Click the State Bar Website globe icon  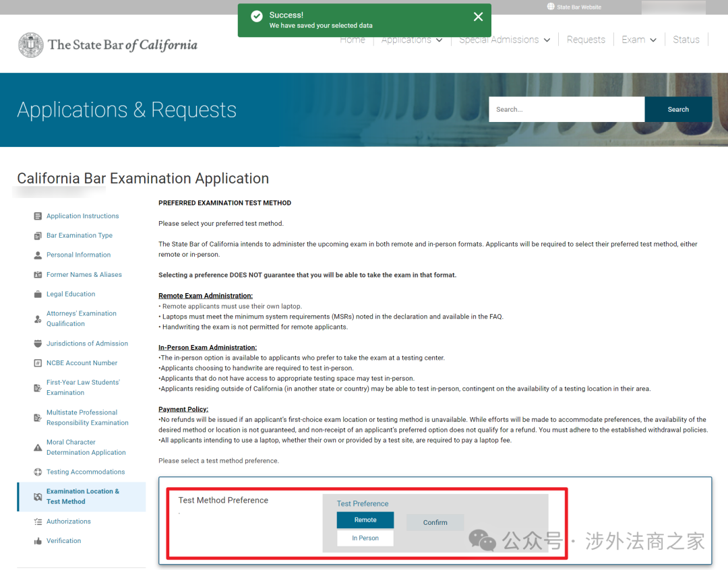pyautogui.click(x=551, y=7)
